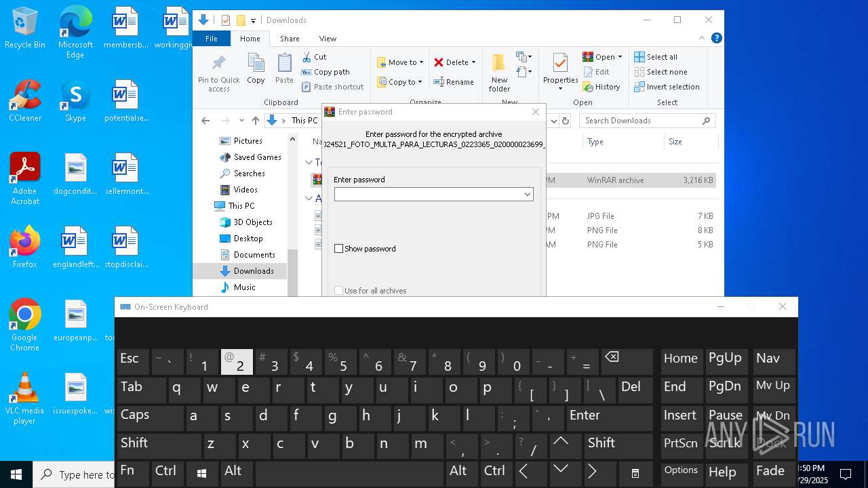Open Google Chrome desktop shortcut

(x=25, y=325)
